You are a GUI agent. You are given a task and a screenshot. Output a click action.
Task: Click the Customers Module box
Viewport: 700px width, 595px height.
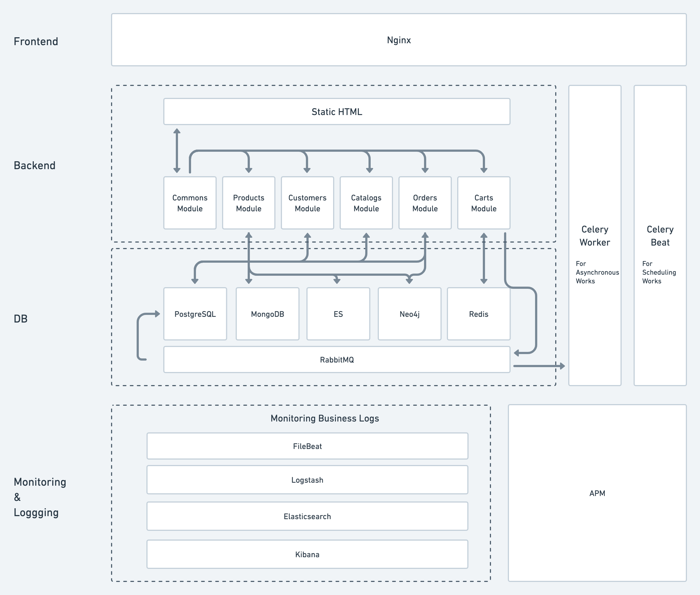point(307,203)
